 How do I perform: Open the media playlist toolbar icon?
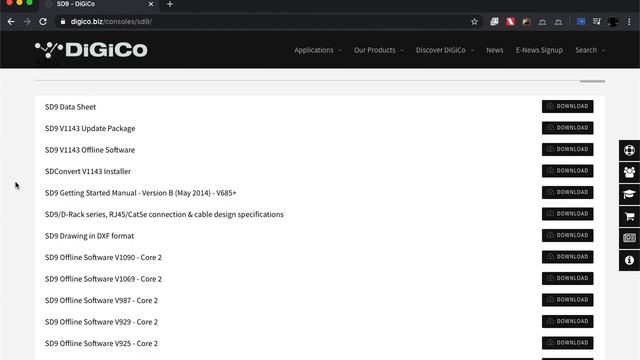596,22
